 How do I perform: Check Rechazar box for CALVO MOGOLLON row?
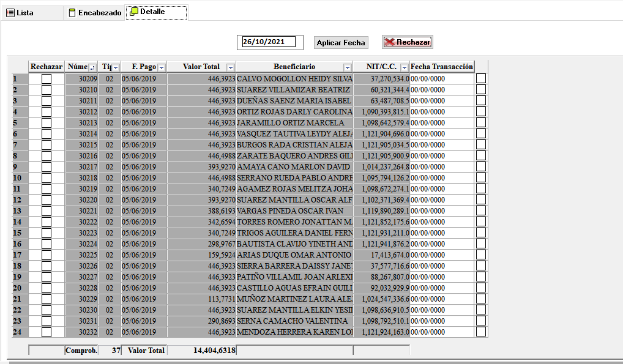pos(47,79)
